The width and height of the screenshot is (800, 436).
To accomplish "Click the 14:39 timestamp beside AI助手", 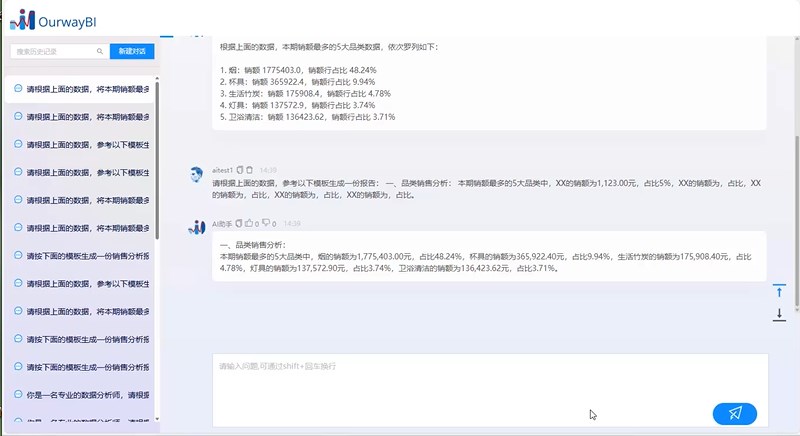I will click(x=292, y=224).
